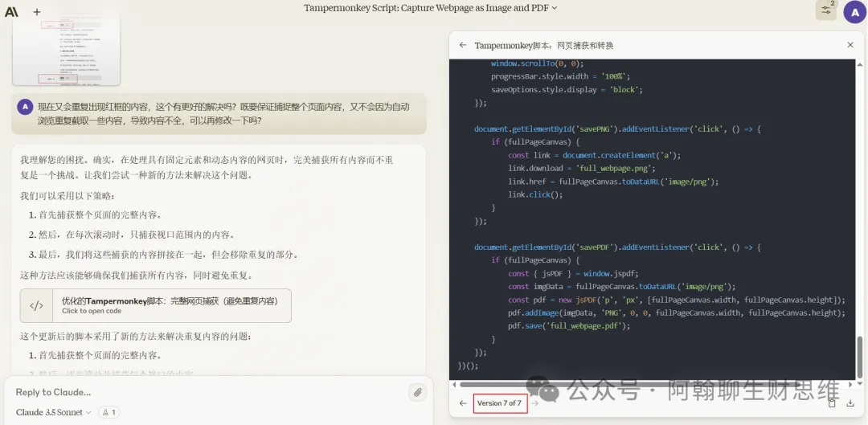
Task: Click horizontal scrollbar left arrow
Action: (x=454, y=384)
